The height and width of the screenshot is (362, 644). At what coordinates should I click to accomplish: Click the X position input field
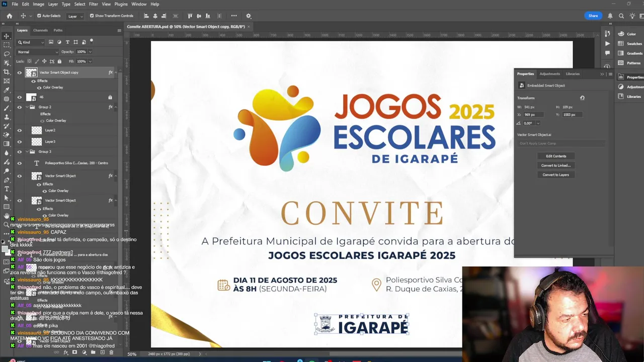click(x=534, y=115)
